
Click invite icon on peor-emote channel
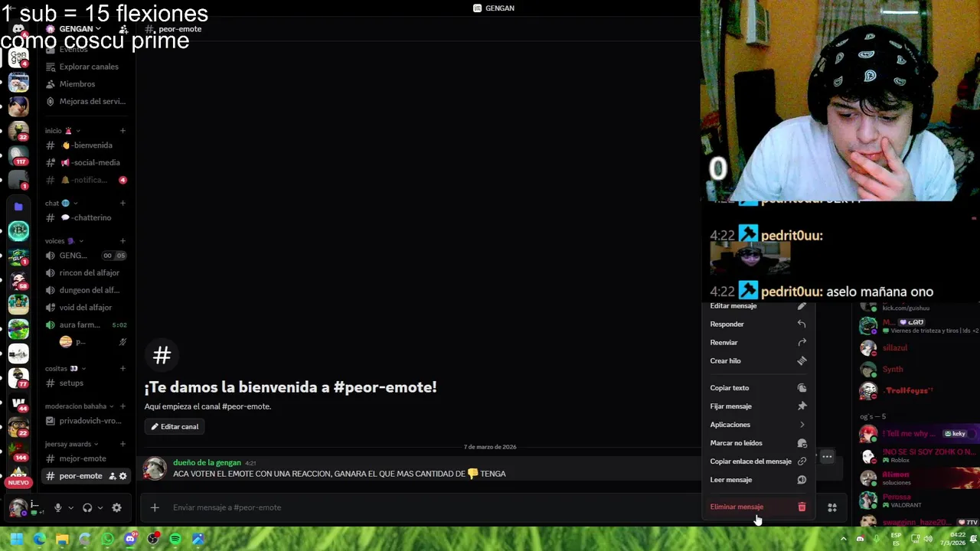coord(113,476)
